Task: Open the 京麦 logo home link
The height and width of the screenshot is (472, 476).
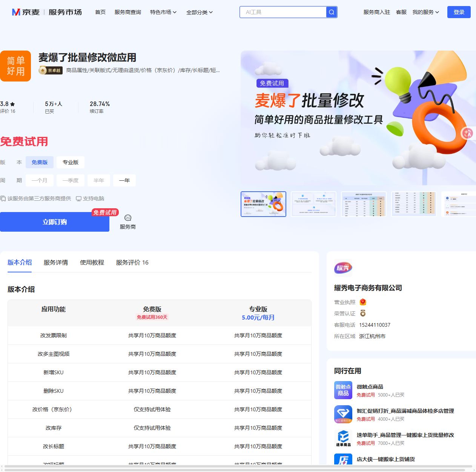Action: 26,12
